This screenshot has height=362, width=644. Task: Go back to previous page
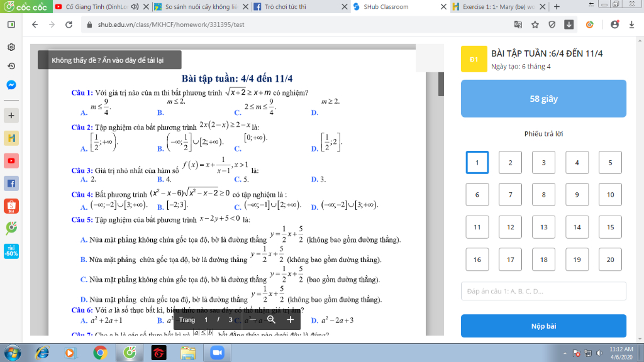click(x=35, y=25)
